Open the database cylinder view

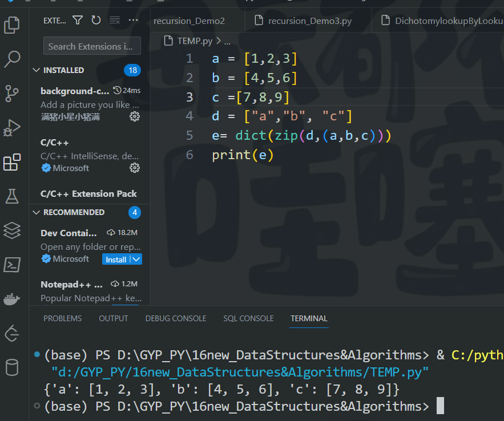click(x=12, y=367)
